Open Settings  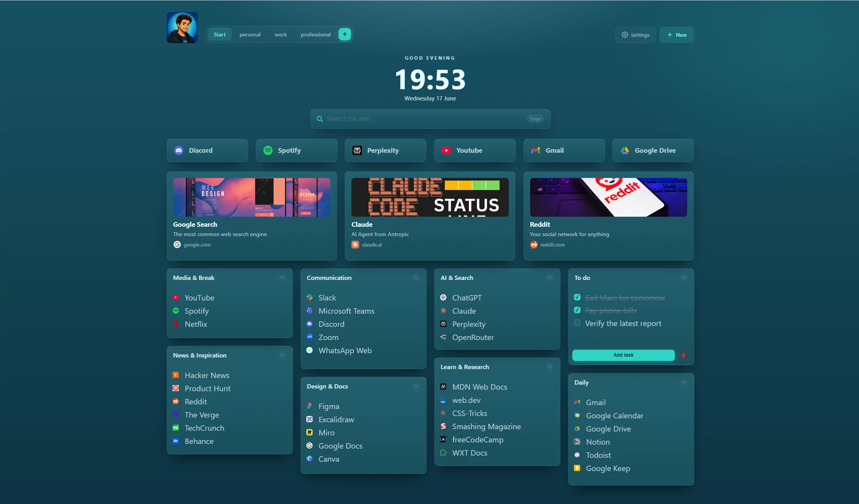pos(635,35)
